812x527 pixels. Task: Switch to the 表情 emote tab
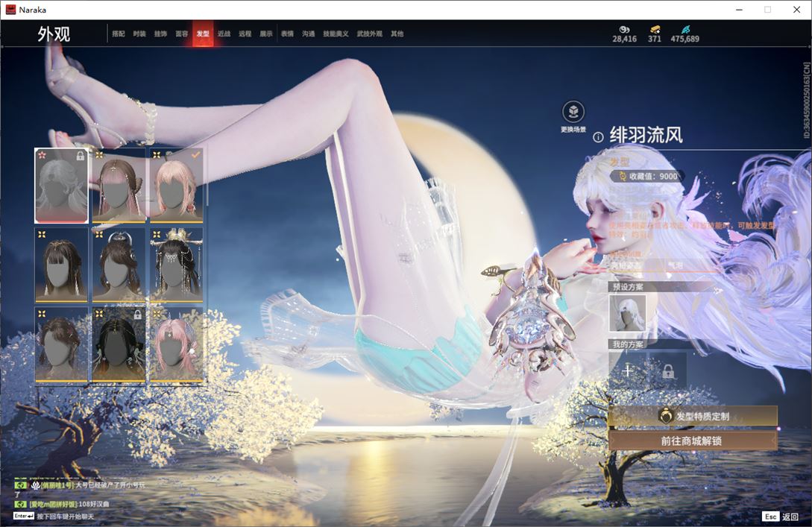tap(287, 34)
